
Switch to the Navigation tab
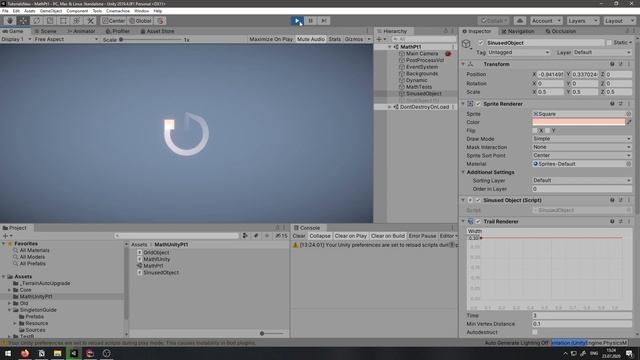pos(518,31)
